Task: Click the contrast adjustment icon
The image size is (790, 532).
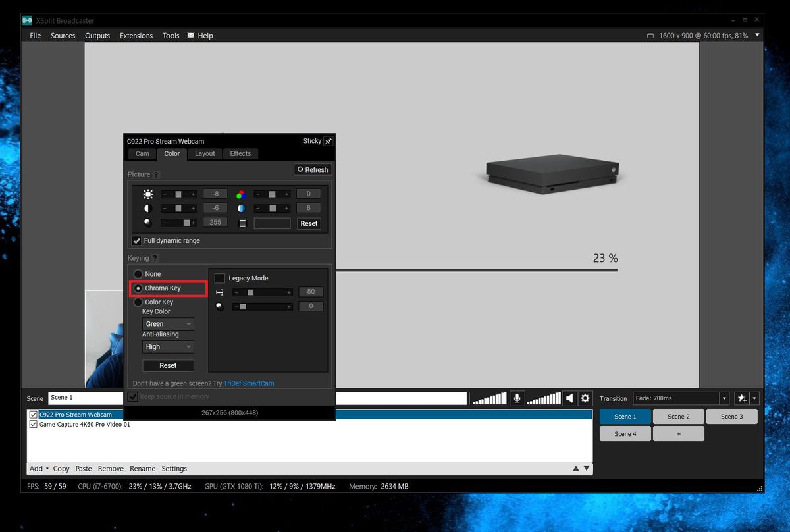Action: (147, 207)
